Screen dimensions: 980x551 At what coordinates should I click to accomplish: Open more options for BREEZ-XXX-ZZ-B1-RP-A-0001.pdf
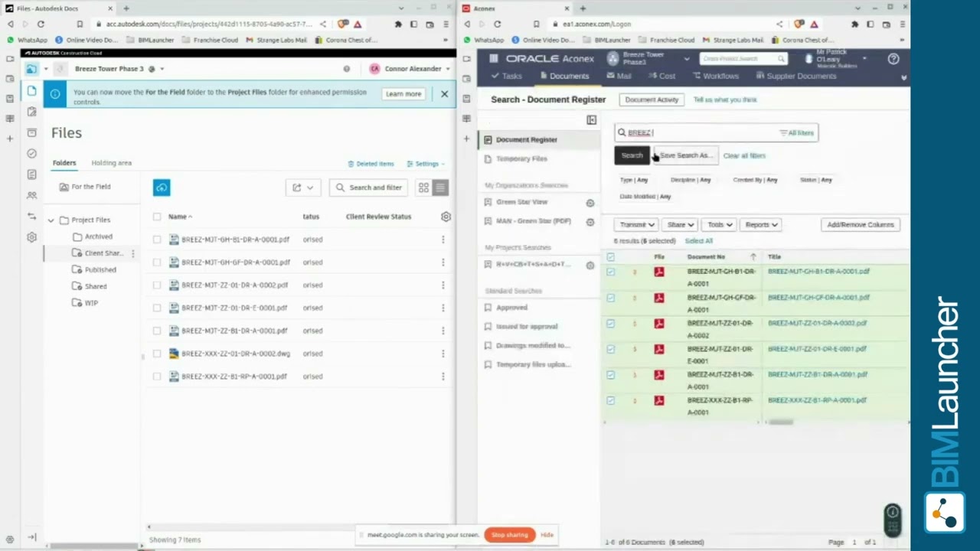[x=443, y=377]
